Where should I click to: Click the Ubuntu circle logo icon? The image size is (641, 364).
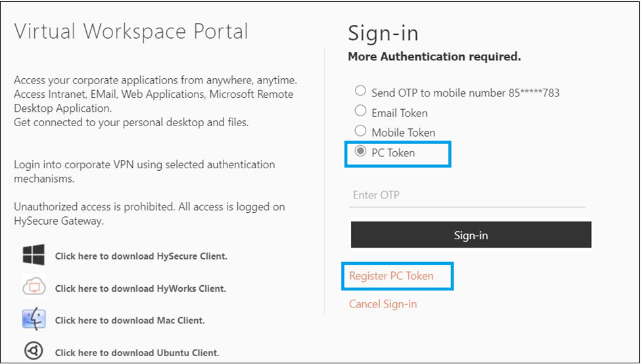point(33,350)
